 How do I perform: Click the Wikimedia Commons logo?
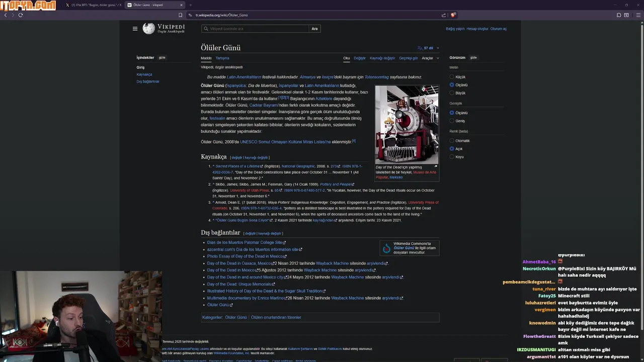(x=386, y=248)
